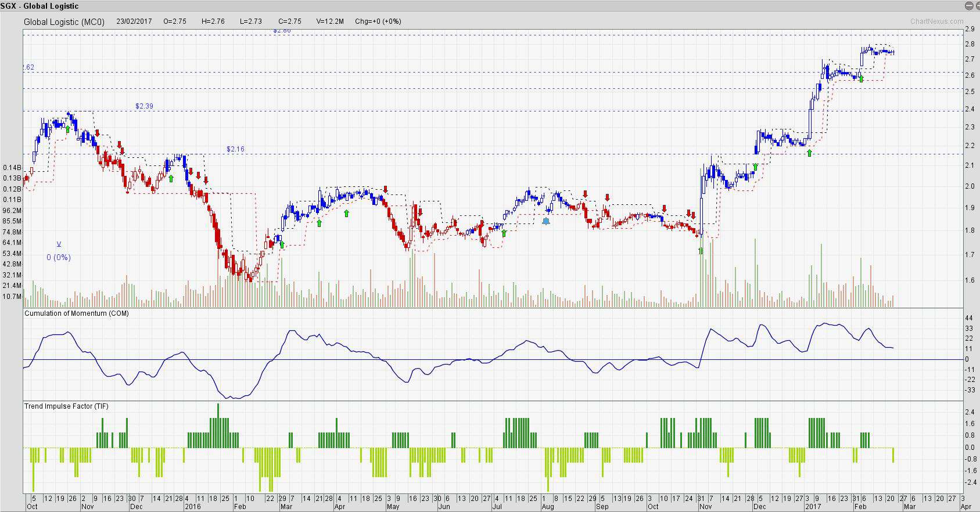980x512 pixels.
Task: Click the green up arrow in early February 2017
Action: coord(861,78)
